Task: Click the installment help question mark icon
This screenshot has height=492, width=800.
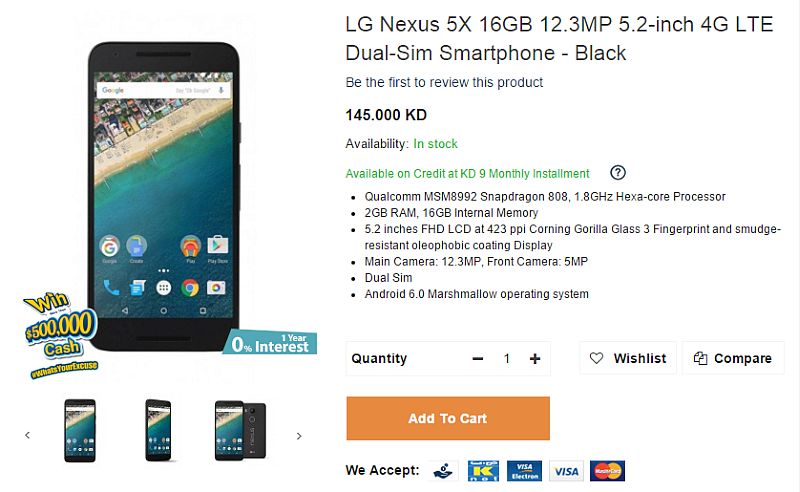Action: click(617, 173)
